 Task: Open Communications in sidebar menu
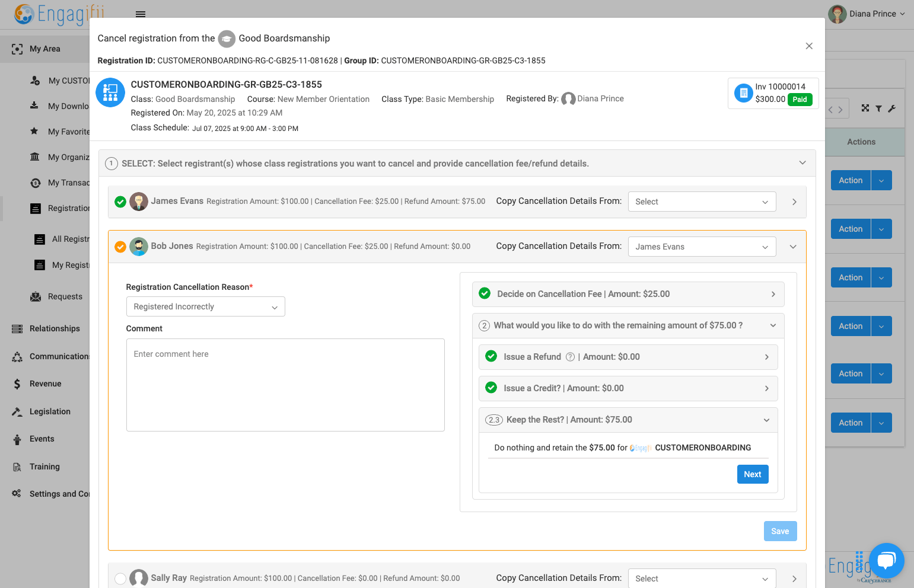[x=59, y=356]
